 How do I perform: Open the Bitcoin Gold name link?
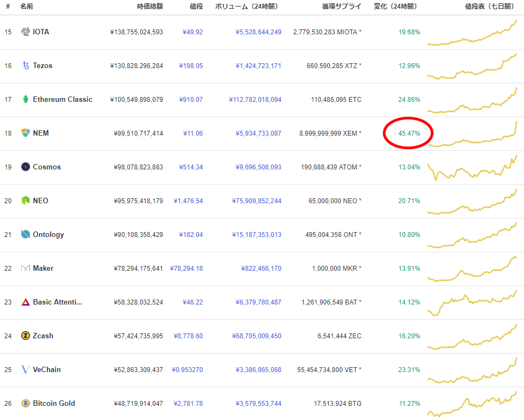pos(54,403)
